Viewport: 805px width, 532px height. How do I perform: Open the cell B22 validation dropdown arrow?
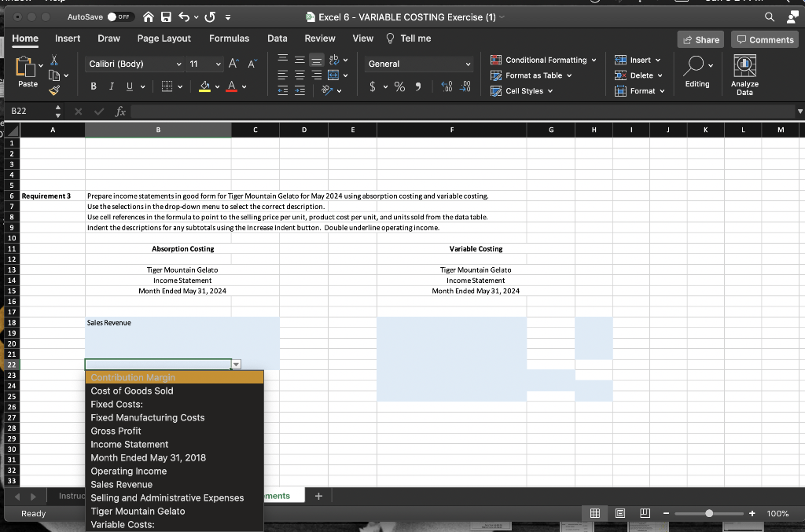[236, 365]
